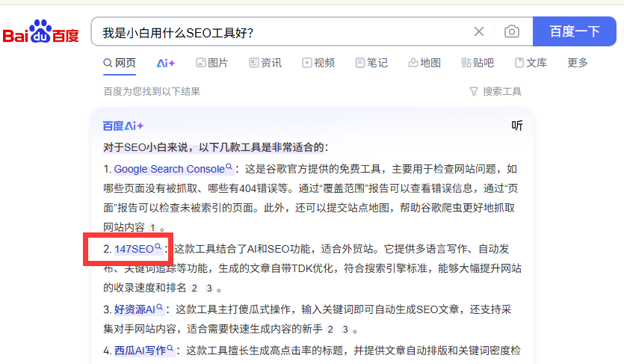Clear the search box with the X icon
Image resolution: width=624 pixels, height=364 pixels.
tap(479, 31)
